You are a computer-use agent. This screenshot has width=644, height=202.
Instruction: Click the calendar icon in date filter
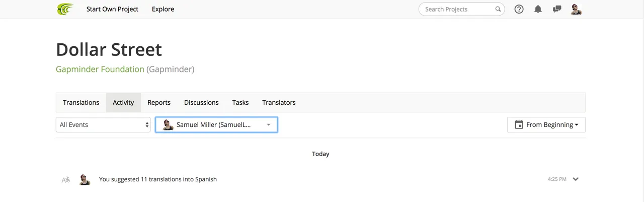pos(519,125)
